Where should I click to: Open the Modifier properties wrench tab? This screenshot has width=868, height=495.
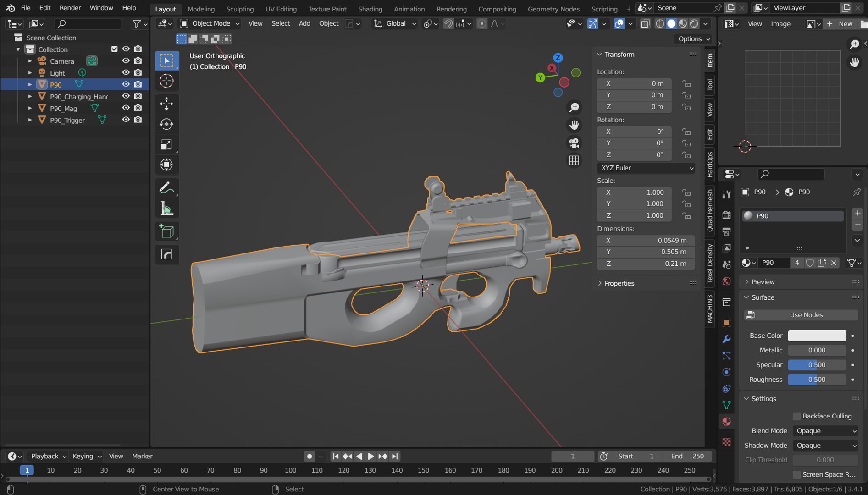[726, 339]
